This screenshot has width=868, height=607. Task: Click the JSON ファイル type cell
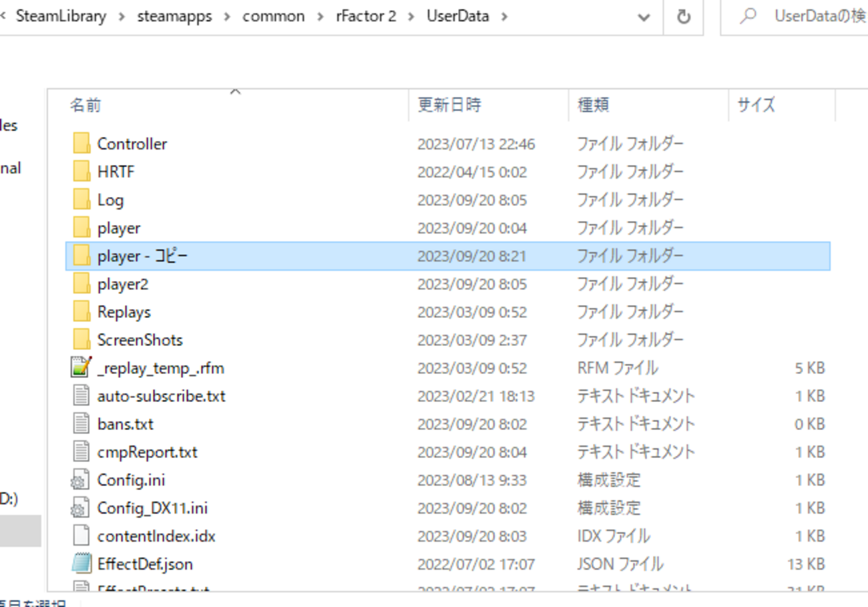[x=620, y=565]
